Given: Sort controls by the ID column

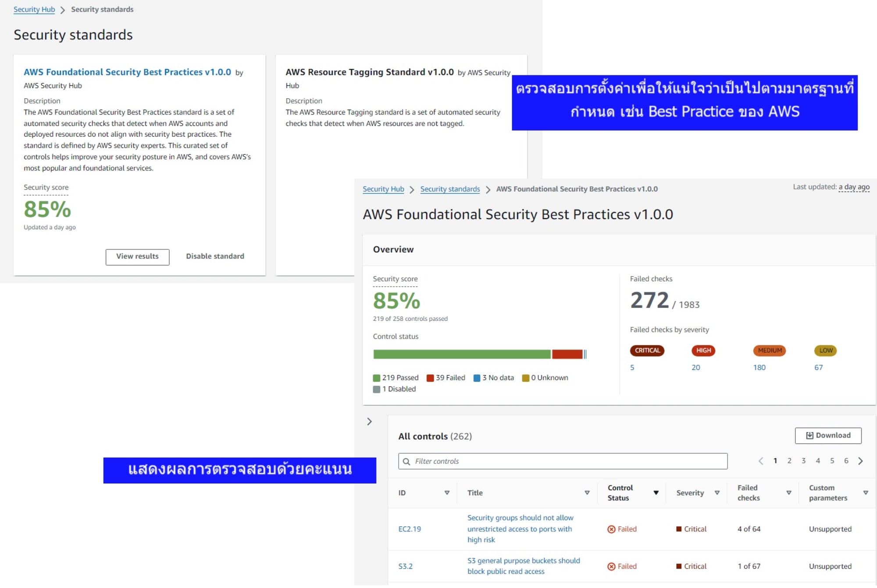Looking at the screenshot, I should click(x=447, y=493).
